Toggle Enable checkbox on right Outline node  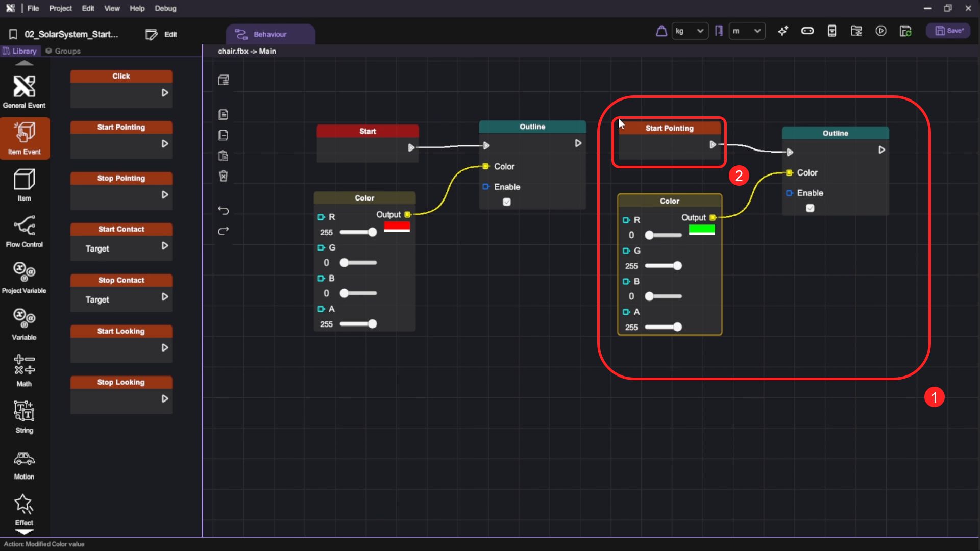pos(810,208)
